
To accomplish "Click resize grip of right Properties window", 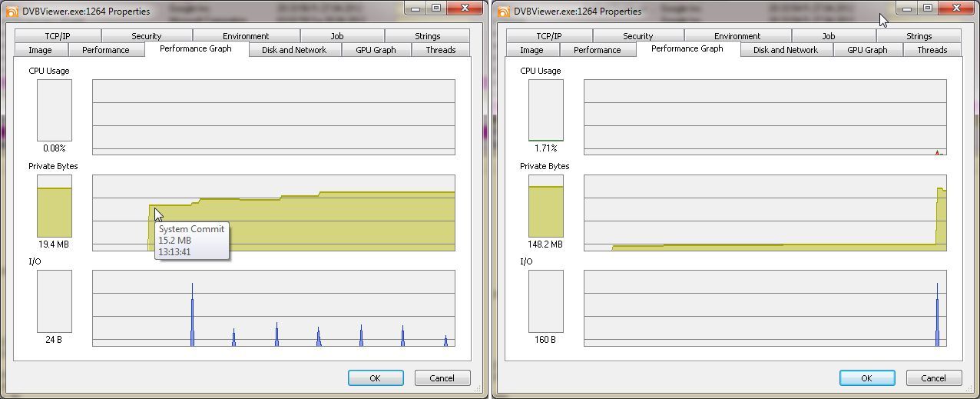I will coord(968,390).
